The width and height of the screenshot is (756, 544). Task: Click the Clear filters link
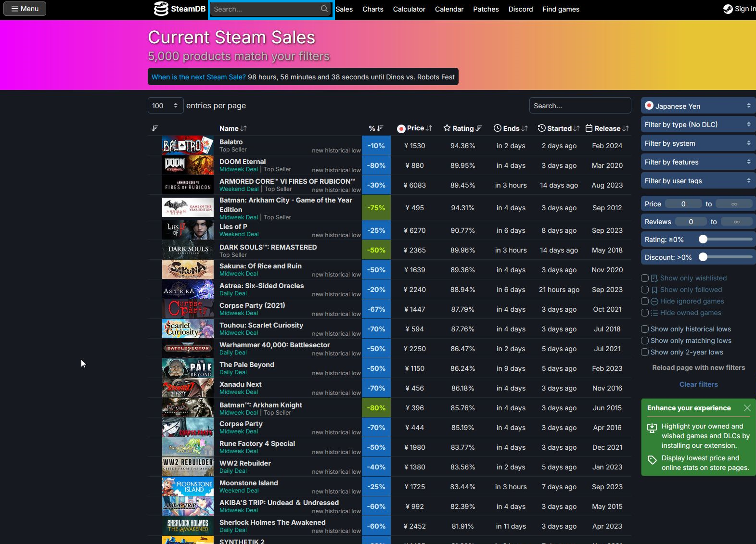[698, 384]
